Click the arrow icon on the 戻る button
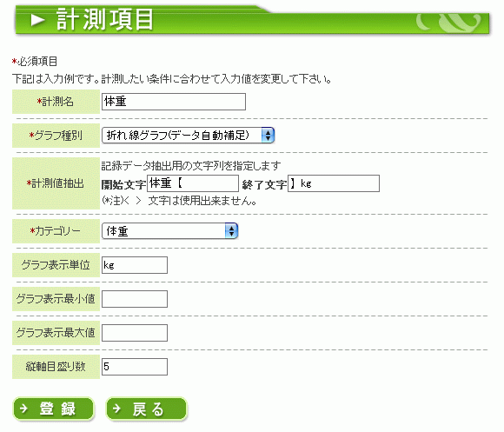The width and height of the screenshot is (504, 432). click(116, 409)
